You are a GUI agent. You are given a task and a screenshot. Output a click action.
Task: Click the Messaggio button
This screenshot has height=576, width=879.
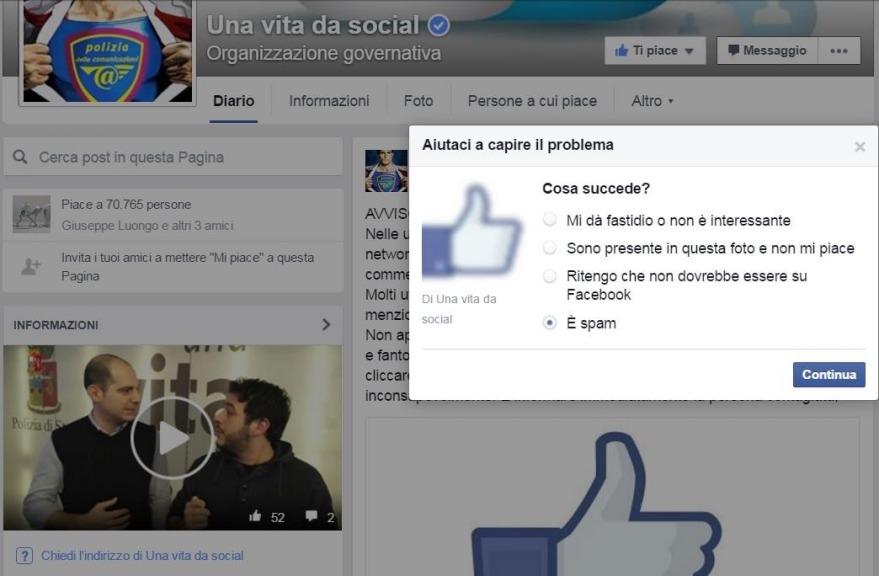(x=767, y=50)
